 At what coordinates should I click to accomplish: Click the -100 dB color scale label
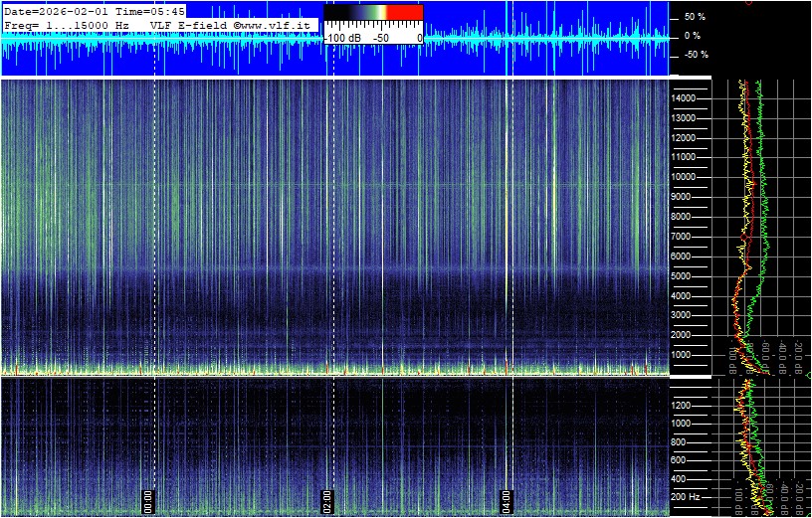coord(345,37)
